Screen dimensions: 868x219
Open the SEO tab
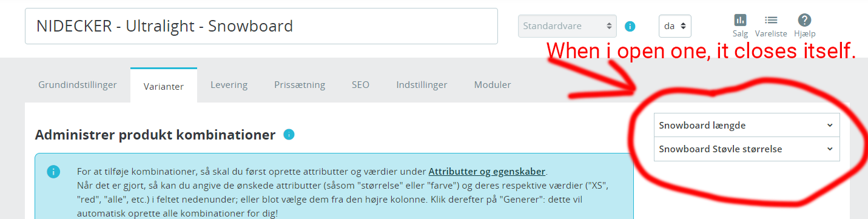pyautogui.click(x=360, y=85)
